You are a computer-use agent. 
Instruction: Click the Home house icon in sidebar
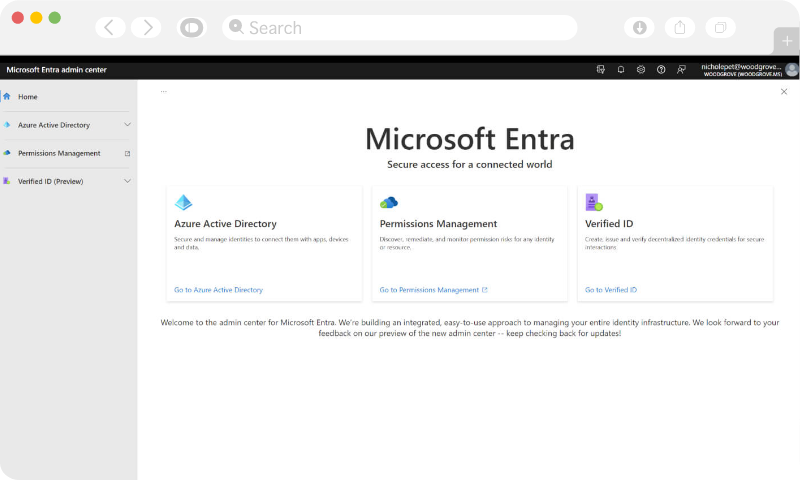tap(7, 96)
